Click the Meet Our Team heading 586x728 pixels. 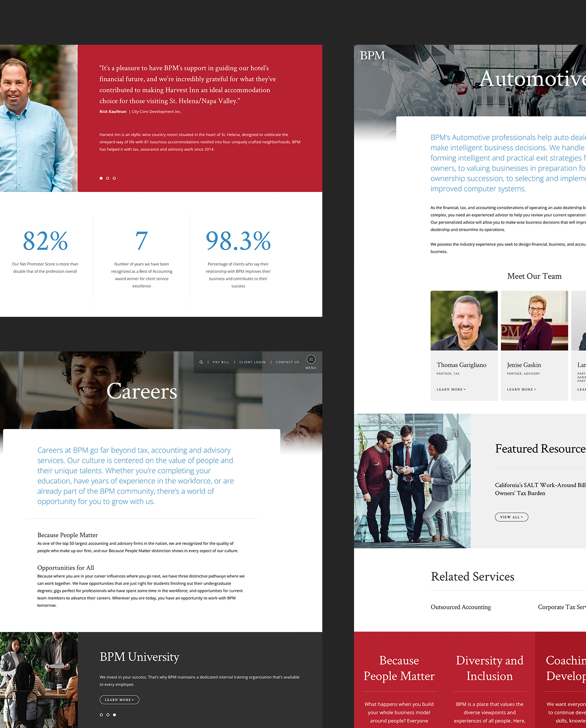tap(534, 276)
